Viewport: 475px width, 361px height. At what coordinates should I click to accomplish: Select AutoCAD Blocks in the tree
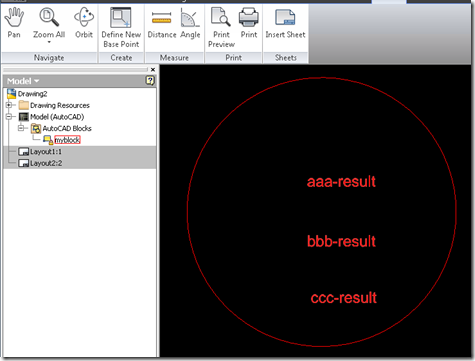(67, 128)
